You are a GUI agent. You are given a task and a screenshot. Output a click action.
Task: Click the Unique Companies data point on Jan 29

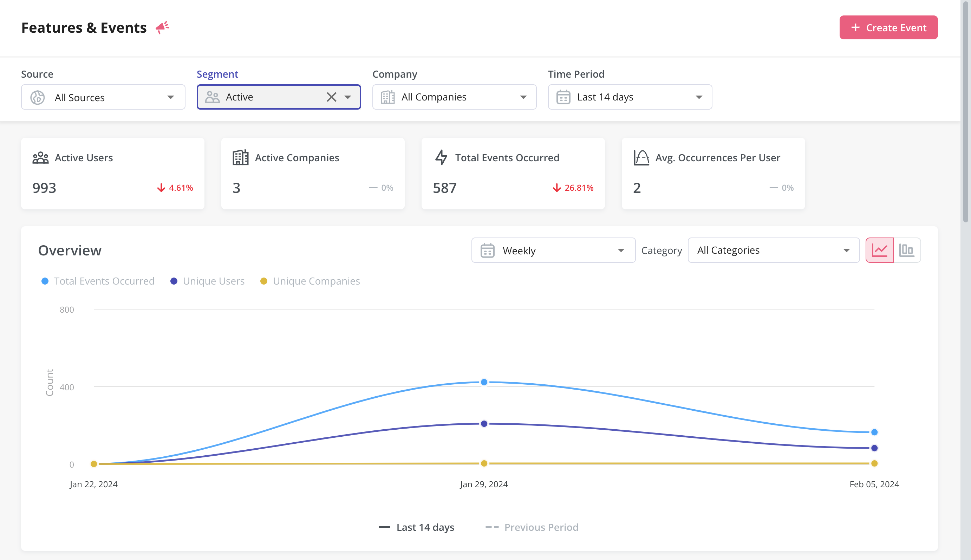pyautogui.click(x=484, y=463)
